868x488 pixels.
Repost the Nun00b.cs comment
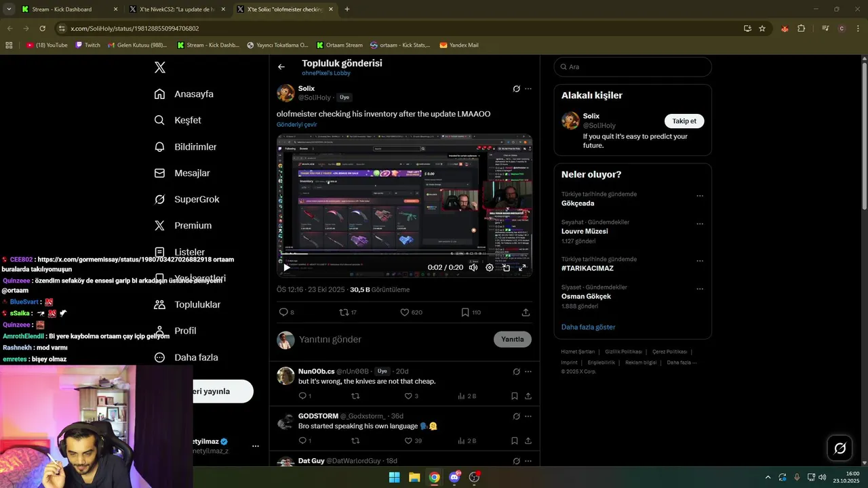pos(355,396)
